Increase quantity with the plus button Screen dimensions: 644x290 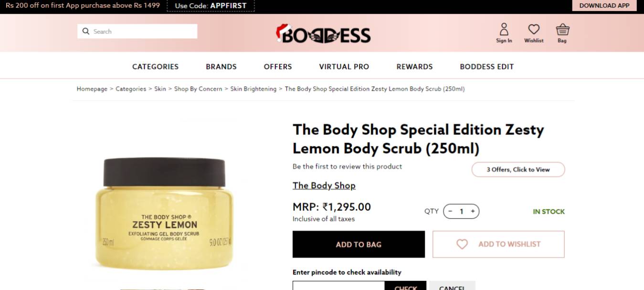click(x=473, y=211)
